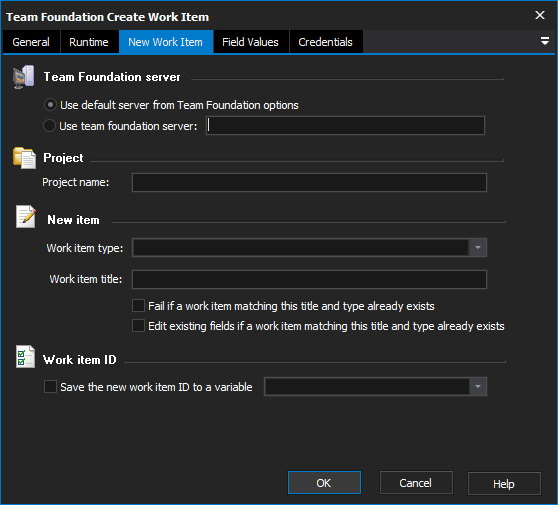This screenshot has width=558, height=505.
Task: Click the Work item title label
Action: point(86,279)
